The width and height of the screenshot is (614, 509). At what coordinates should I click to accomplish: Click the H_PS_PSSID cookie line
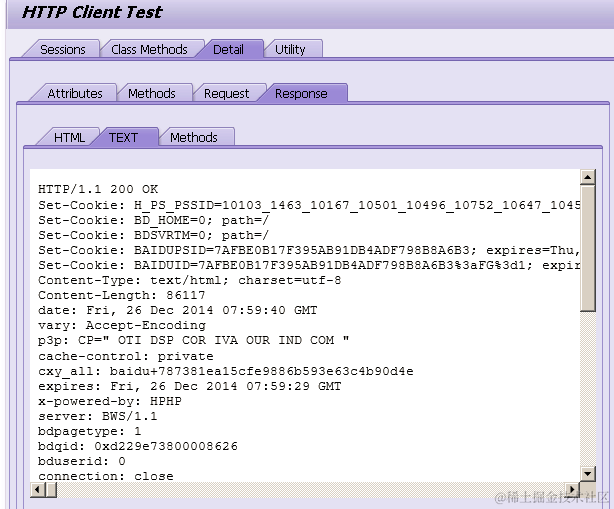[309, 205]
